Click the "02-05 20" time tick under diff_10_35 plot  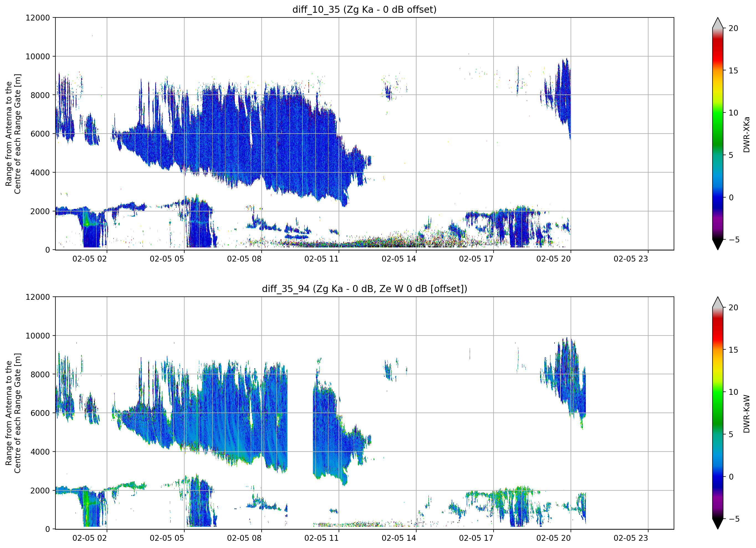tap(554, 259)
